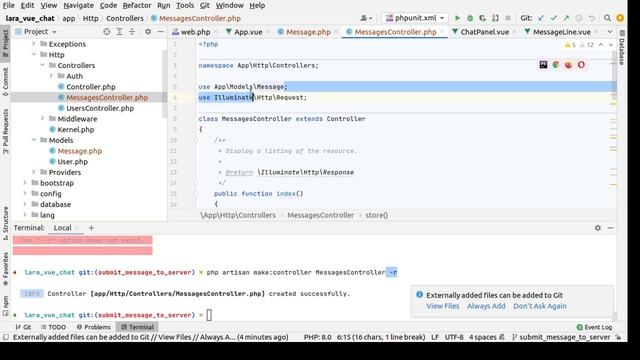This screenshot has width=640, height=360.
Task: Hide the Terminal panel
Action: click(x=611, y=228)
